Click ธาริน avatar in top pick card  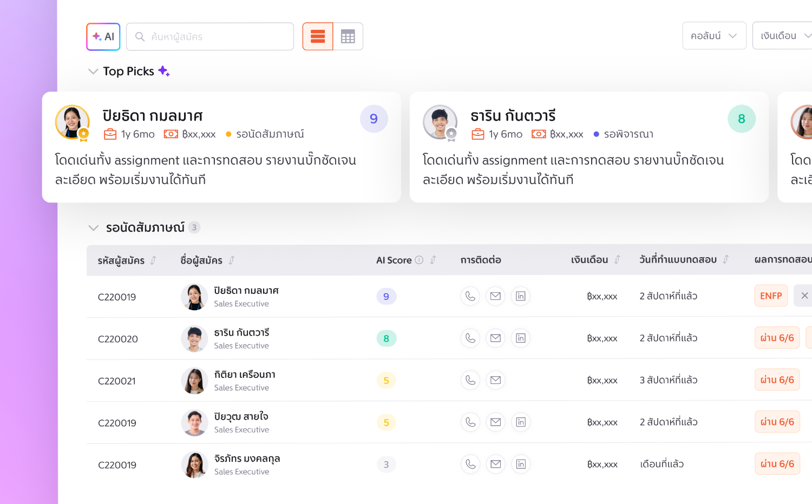click(440, 122)
